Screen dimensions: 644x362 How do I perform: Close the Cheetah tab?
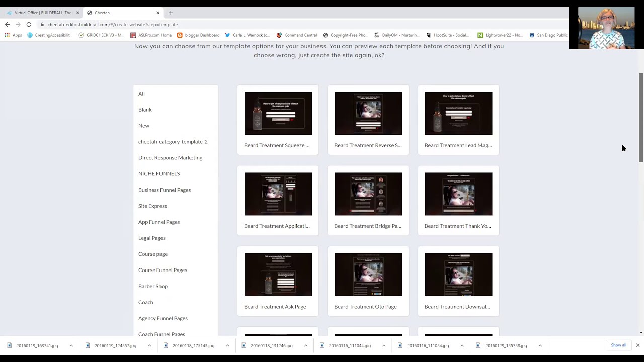point(158,13)
